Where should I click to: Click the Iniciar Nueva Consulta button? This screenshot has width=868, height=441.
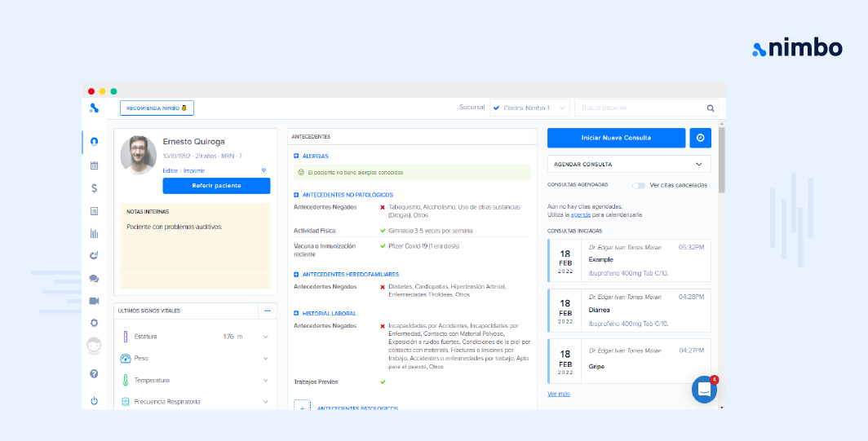(616, 138)
